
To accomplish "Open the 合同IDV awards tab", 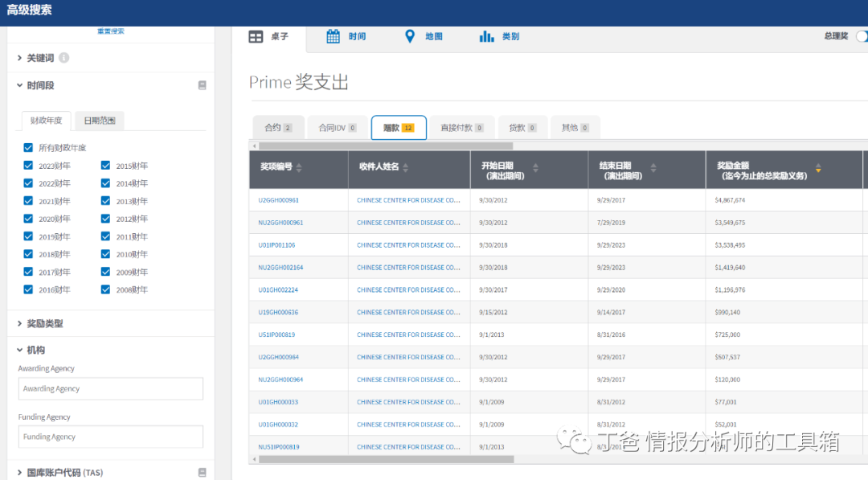I will coord(337,127).
